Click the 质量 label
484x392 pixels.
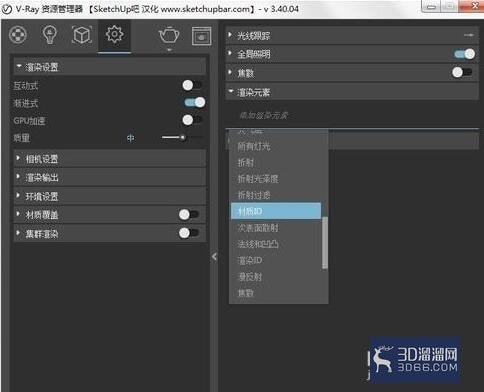pos(22,138)
